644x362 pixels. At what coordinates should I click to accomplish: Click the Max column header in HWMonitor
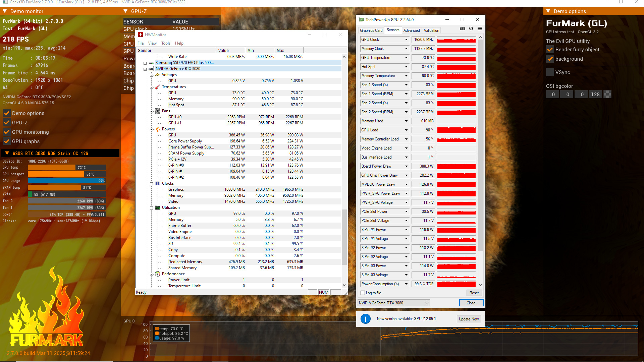[289, 51]
